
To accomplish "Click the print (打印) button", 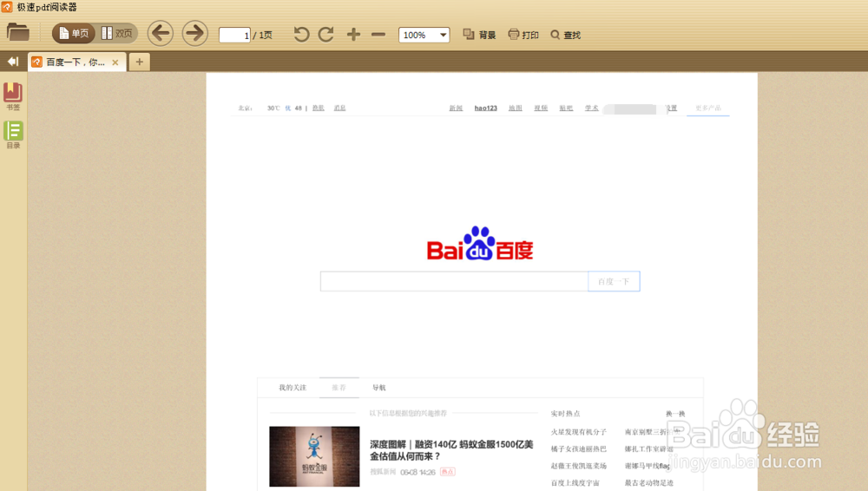I will (x=523, y=35).
